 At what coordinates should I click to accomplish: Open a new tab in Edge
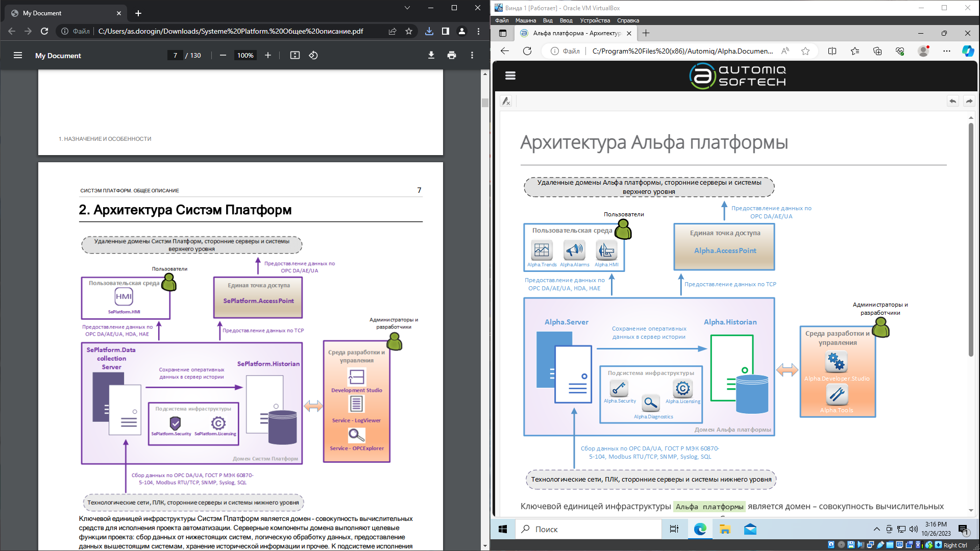pyautogui.click(x=646, y=33)
